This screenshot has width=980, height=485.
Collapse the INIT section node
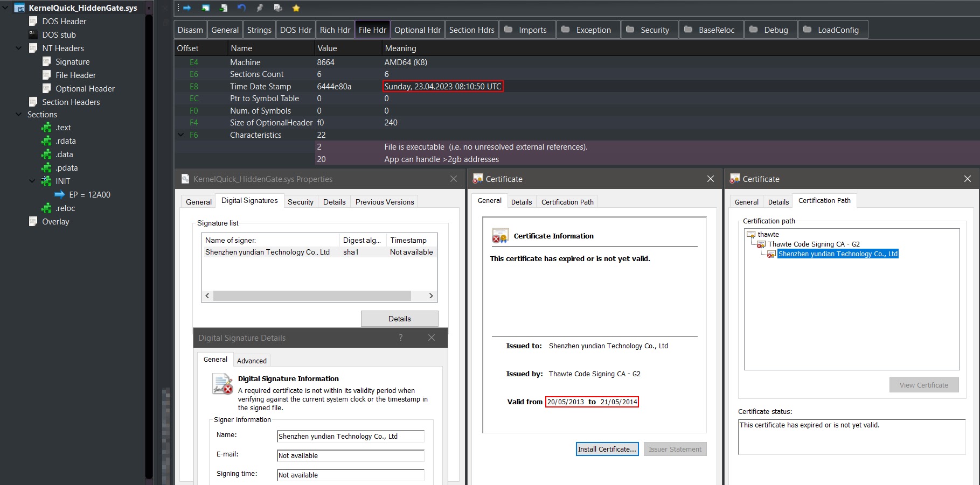[32, 181]
